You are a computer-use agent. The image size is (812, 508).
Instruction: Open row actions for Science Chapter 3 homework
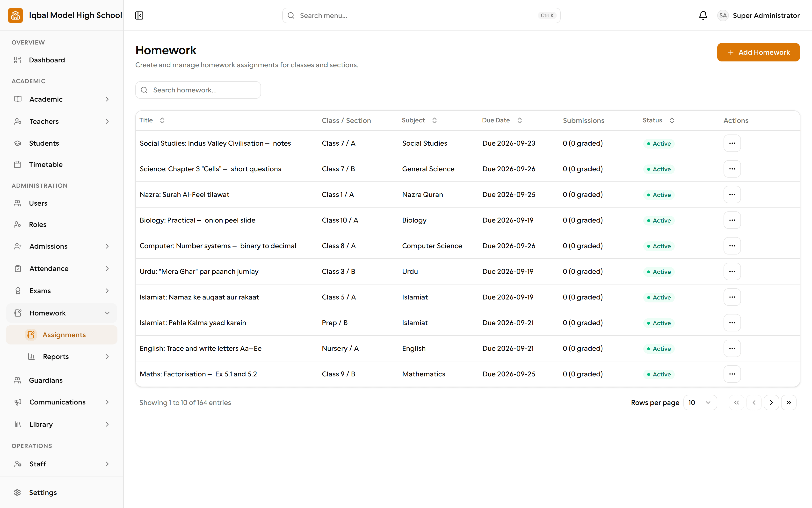pyautogui.click(x=732, y=169)
